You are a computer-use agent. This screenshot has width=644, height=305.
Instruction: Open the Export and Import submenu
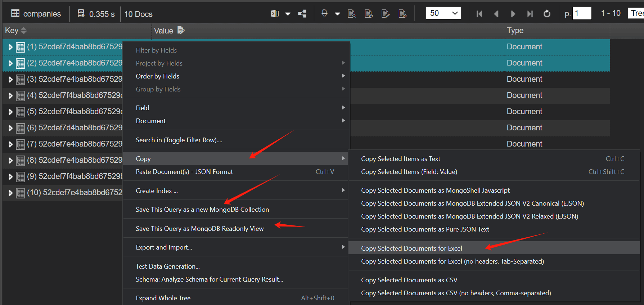pyautogui.click(x=236, y=247)
